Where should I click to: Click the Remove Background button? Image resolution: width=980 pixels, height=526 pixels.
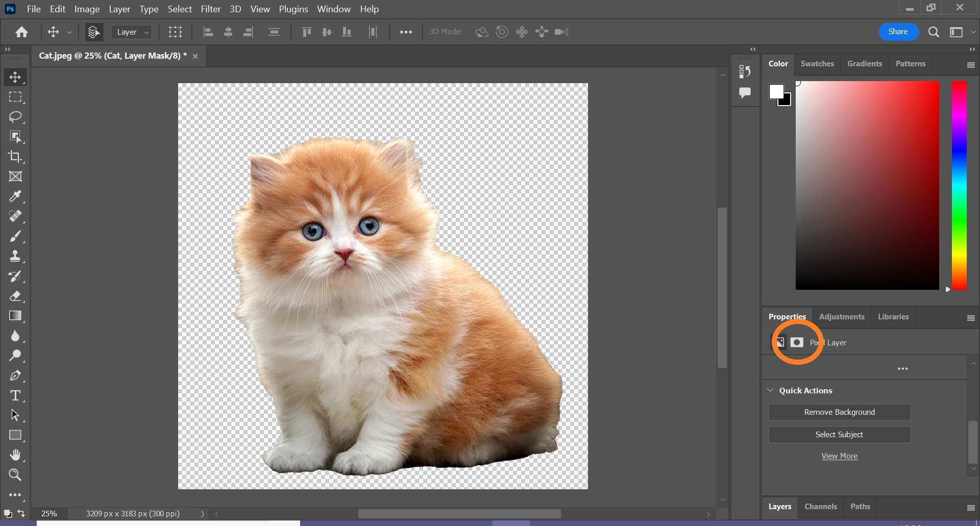[x=839, y=412]
